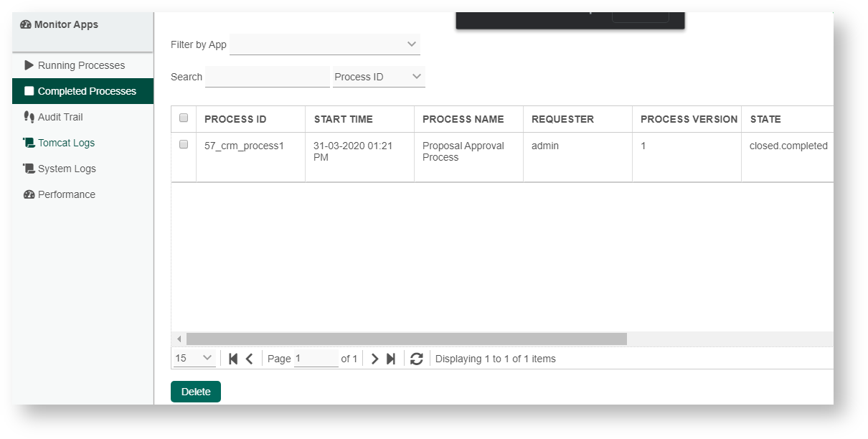Screen dimensions: 868x439
Task: Open System Logs menu item
Action: [x=82, y=169]
